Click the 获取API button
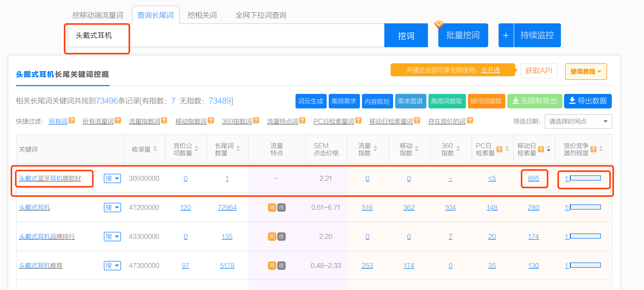644x290 pixels. tap(539, 71)
